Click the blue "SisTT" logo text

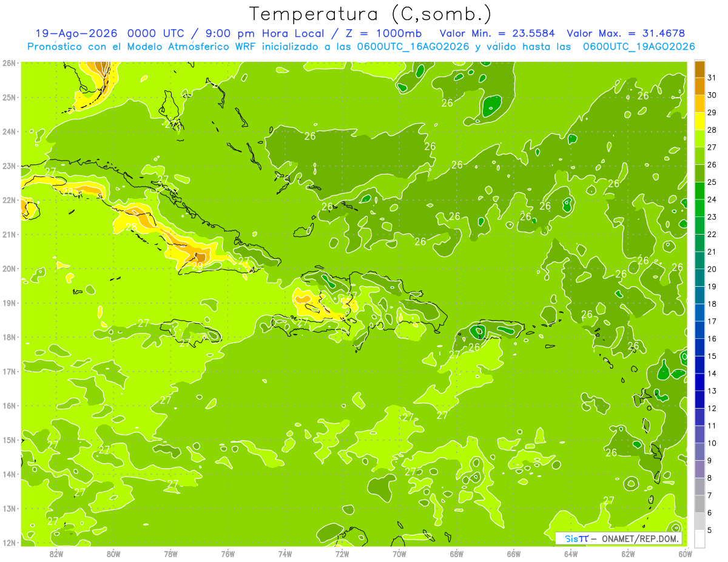pos(576,538)
